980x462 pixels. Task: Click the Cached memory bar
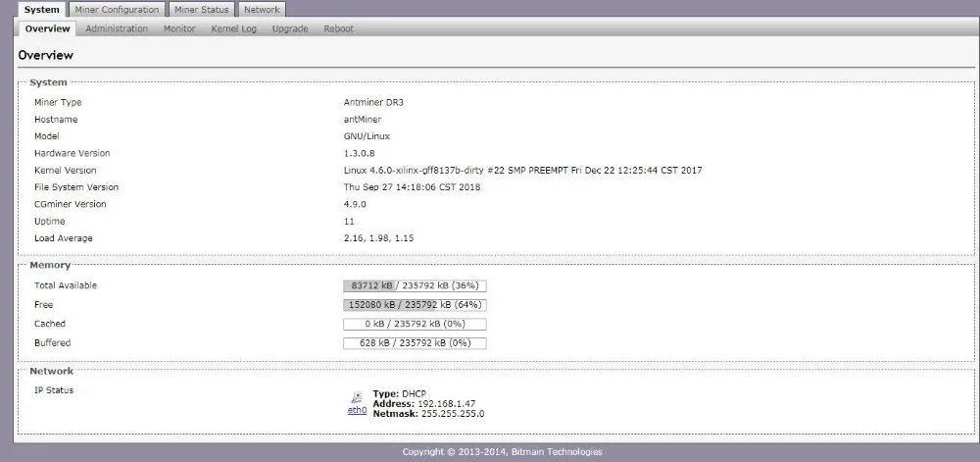[415, 324]
